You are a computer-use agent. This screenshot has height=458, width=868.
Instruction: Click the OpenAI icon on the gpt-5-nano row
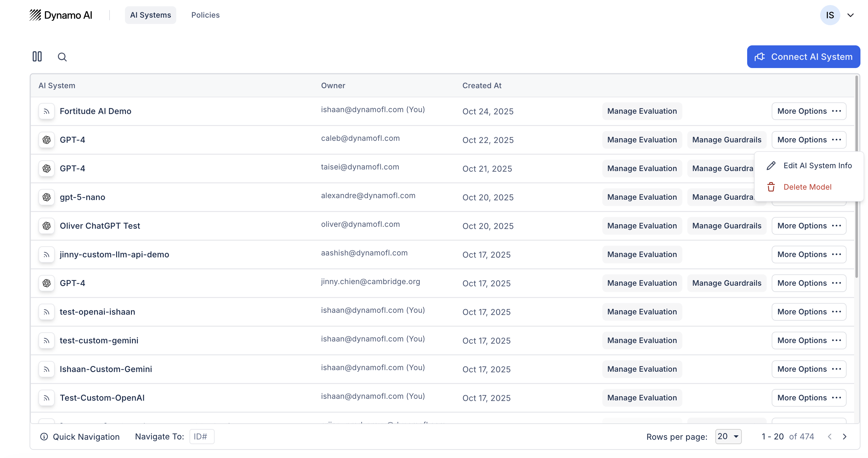click(x=47, y=197)
